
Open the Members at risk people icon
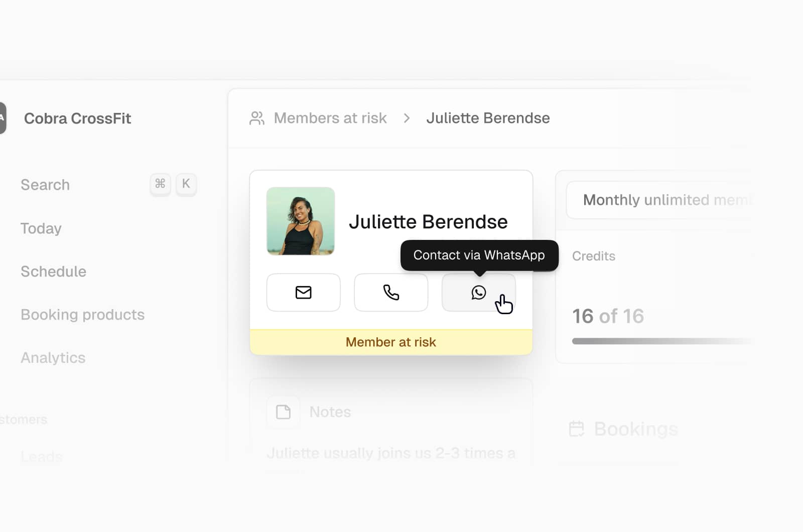257,118
